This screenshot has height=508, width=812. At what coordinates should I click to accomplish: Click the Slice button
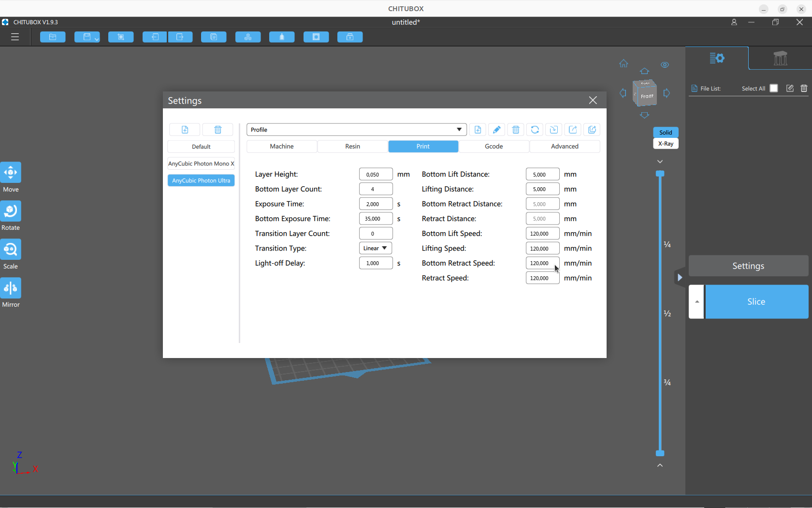click(756, 302)
